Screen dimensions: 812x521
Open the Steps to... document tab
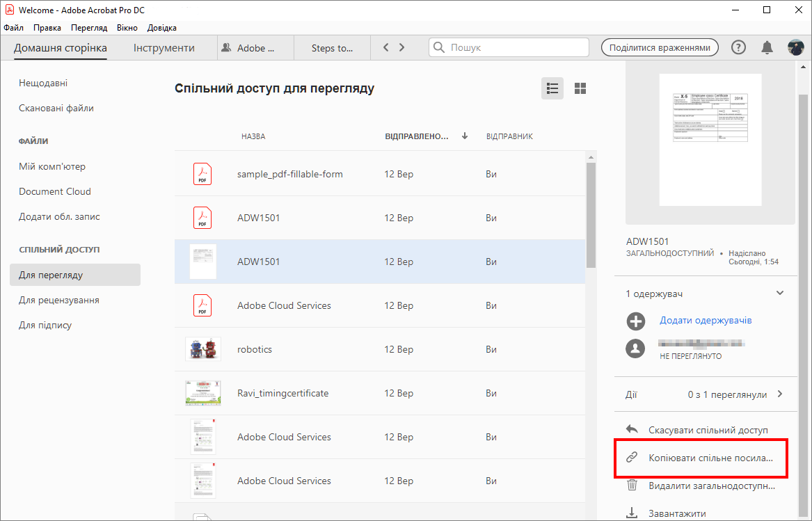click(332, 48)
